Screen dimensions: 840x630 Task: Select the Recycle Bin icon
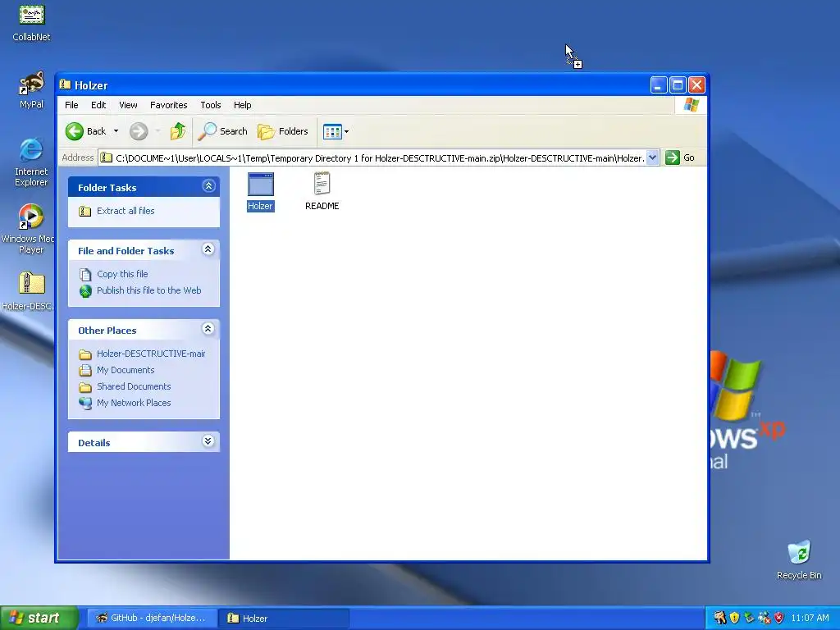[799, 560]
